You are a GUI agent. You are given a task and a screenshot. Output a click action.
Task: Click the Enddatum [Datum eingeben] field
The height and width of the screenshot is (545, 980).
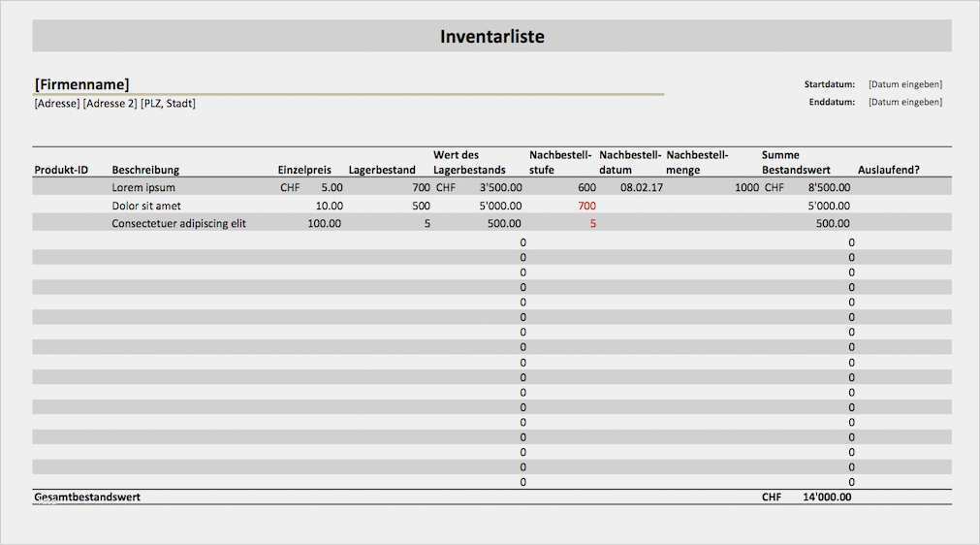point(905,102)
